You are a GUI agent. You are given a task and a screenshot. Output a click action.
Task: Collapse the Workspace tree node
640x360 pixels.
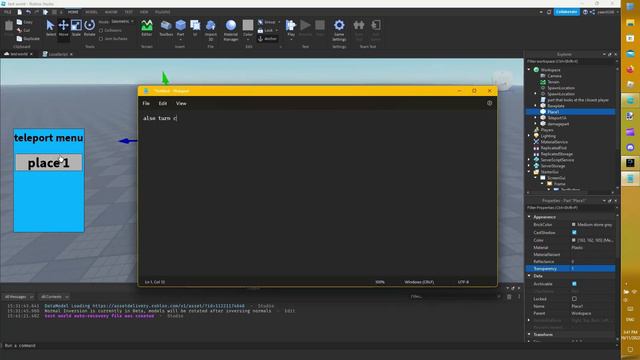coord(529,70)
